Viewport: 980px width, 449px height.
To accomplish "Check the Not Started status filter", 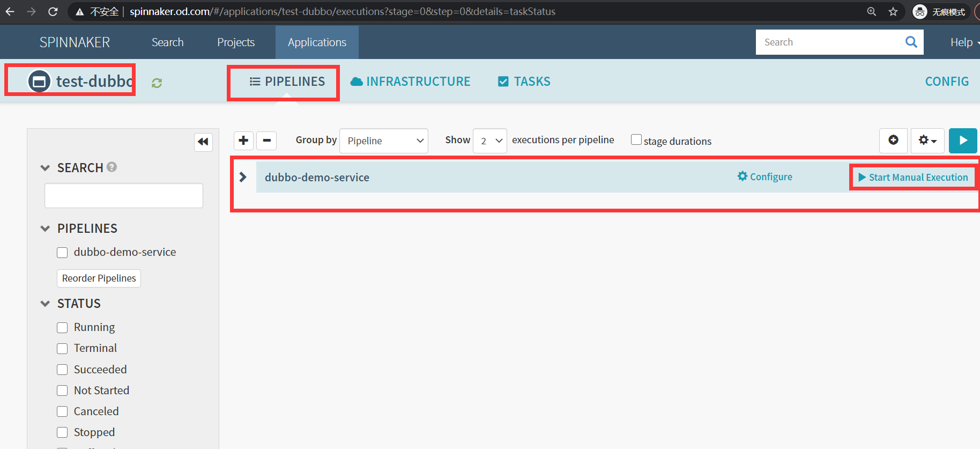I will click(62, 391).
